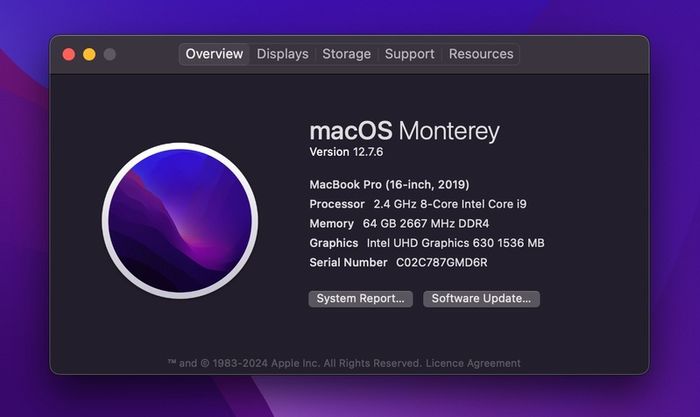The height and width of the screenshot is (417, 700).
Task: Open the Storage tab
Action: coord(346,54)
